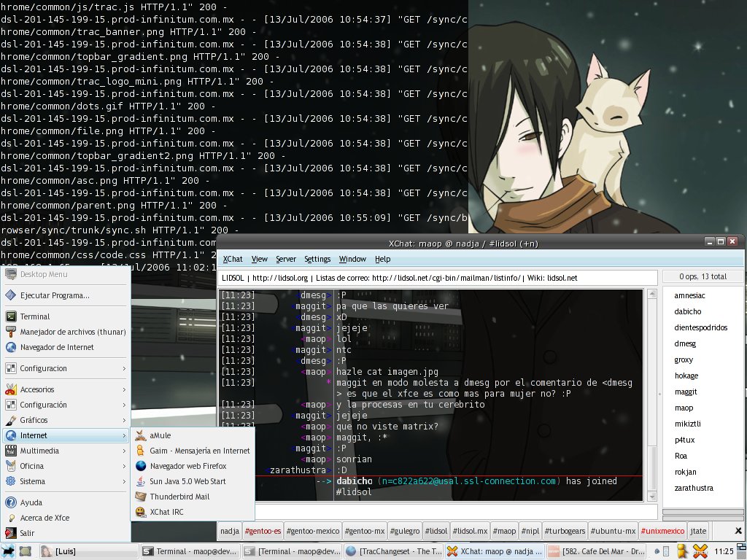Expand the Gráficos submenu
Screen dimensions: 747x560
click(66, 420)
